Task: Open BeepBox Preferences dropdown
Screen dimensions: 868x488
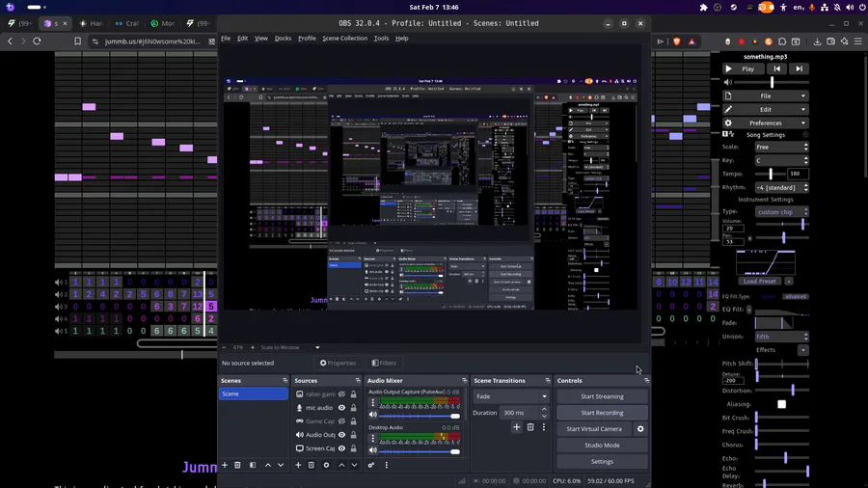Action: (766, 122)
